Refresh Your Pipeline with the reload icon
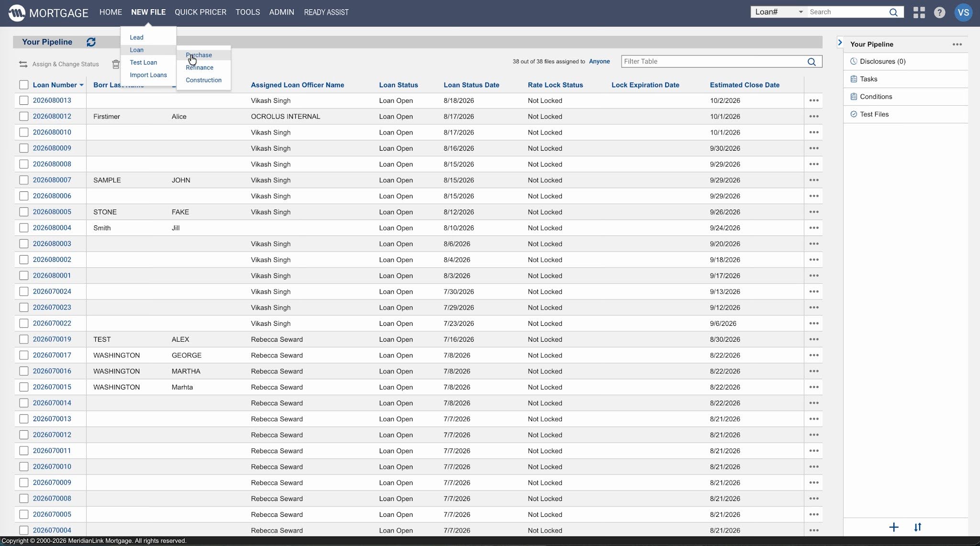The image size is (980, 546). click(x=91, y=42)
